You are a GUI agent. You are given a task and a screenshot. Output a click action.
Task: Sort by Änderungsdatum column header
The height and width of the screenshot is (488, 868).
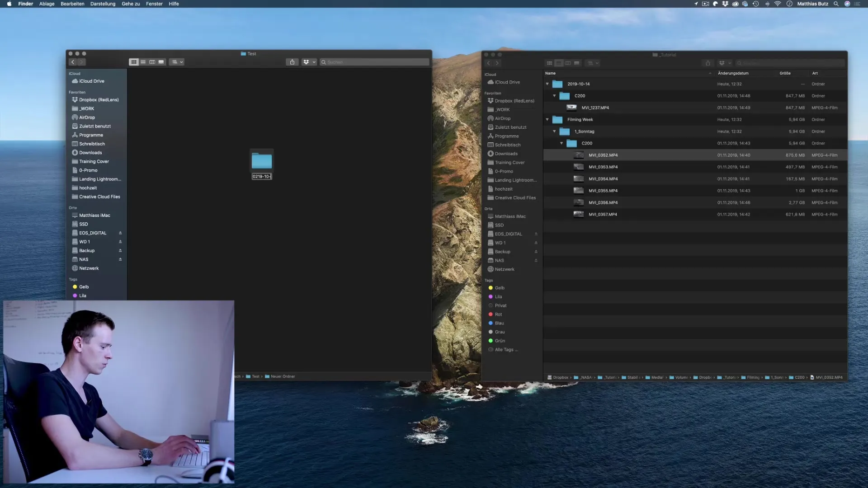pos(733,73)
